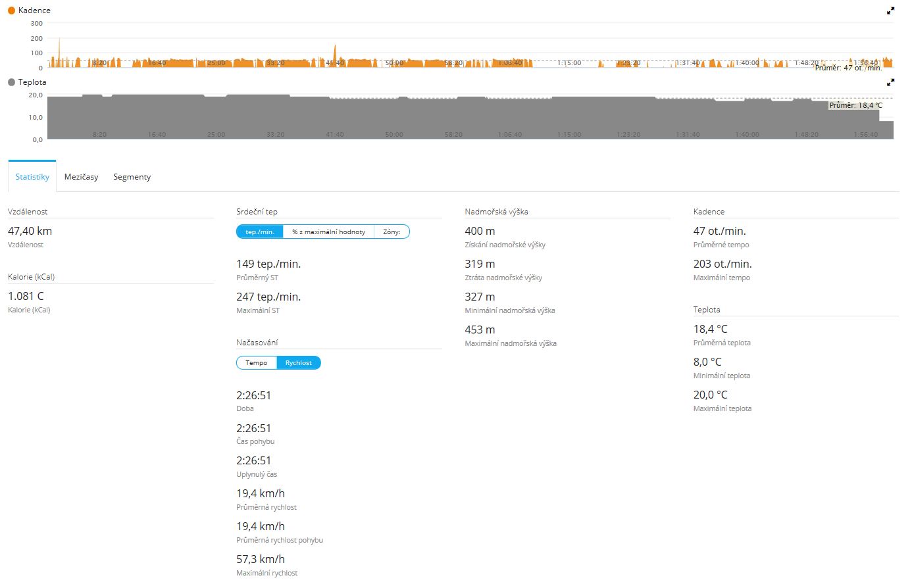This screenshot has width=910, height=588.
Task: Open the Statistiky tab
Action: [32, 177]
